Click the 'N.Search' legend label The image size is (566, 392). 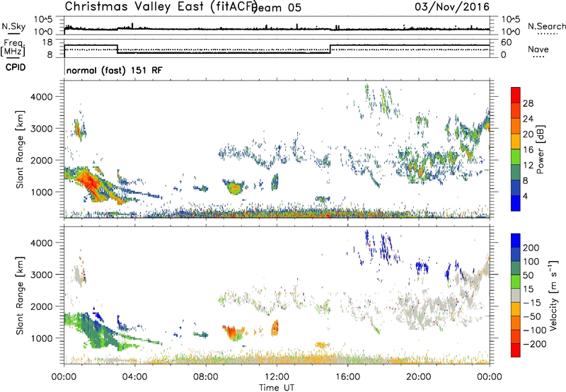(547, 26)
